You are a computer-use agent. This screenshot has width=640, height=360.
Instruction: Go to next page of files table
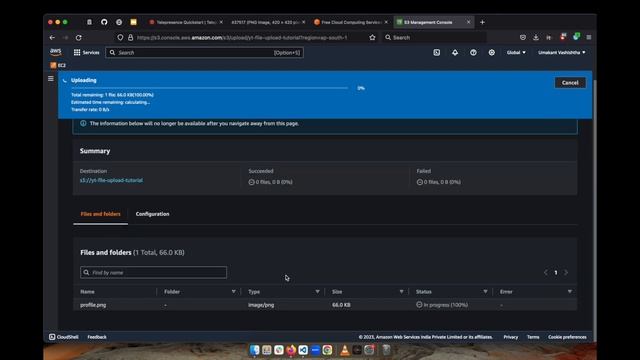(566, 272)
